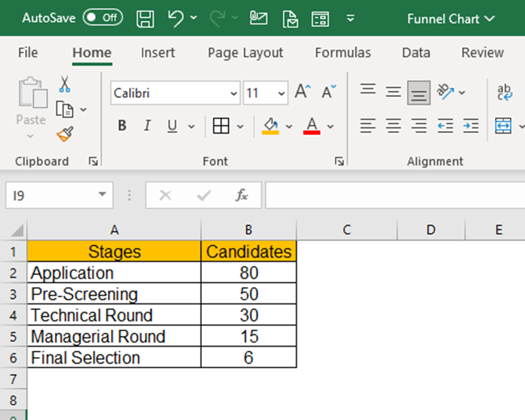This screenshot has width=525, height=420.
Task: Click Merge & Center icon
Action: [503, 126]
